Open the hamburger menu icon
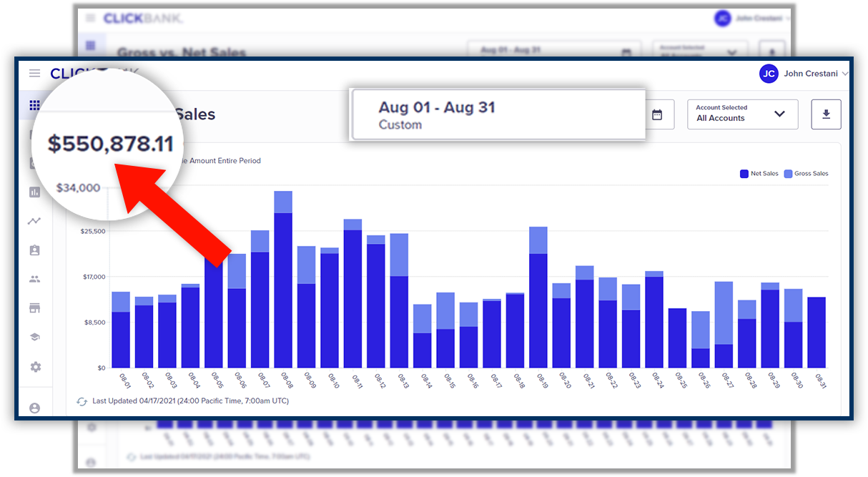The image size is (868, 477). [x=34, y=74]
